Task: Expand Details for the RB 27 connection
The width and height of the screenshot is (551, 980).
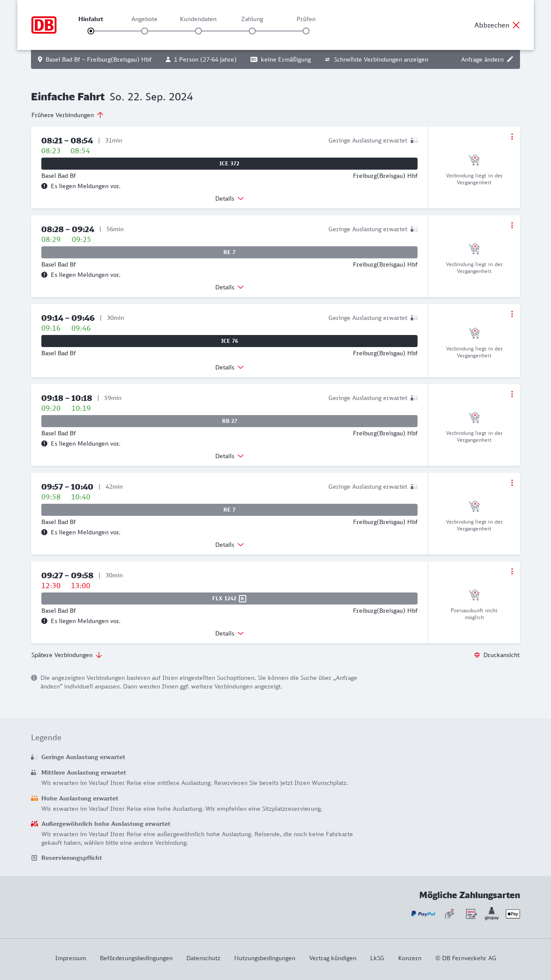Action: tap(229, 456)
